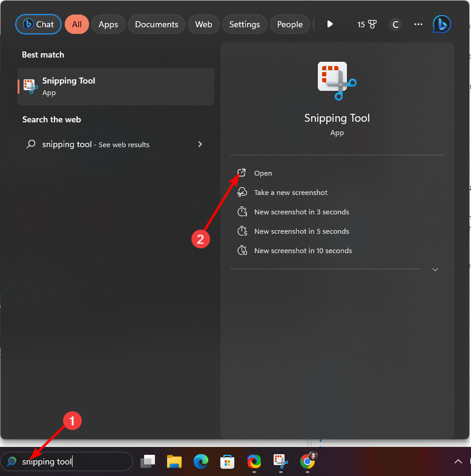Switch to the Web filter
The height and width of the screenshot is (476, 471).
click(203, 24)
